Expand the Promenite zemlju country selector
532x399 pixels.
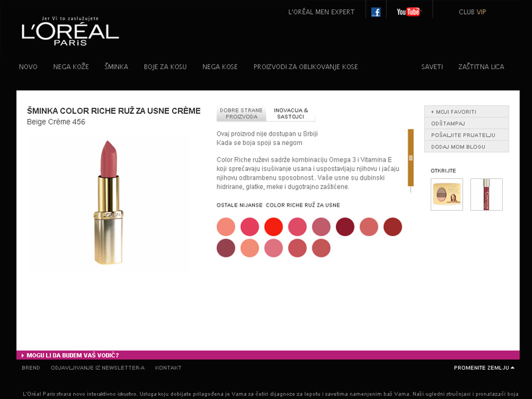pyautogui.click(x=484, y=368)
